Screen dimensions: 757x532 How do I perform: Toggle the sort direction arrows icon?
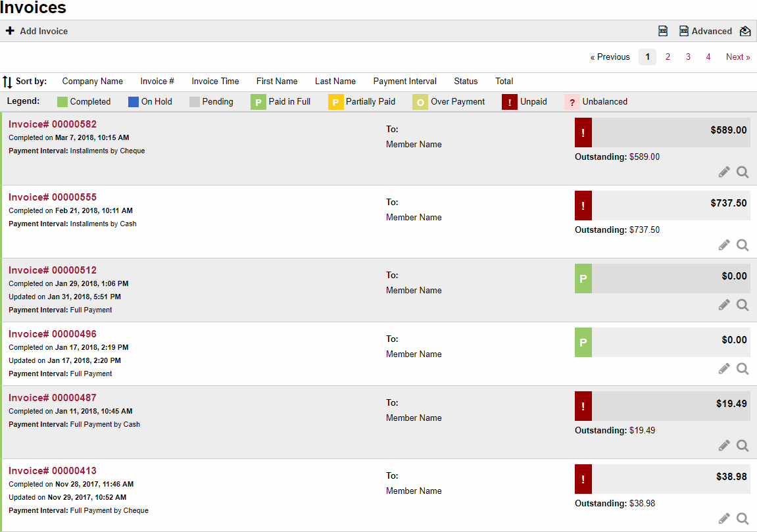tap(7, 82)
